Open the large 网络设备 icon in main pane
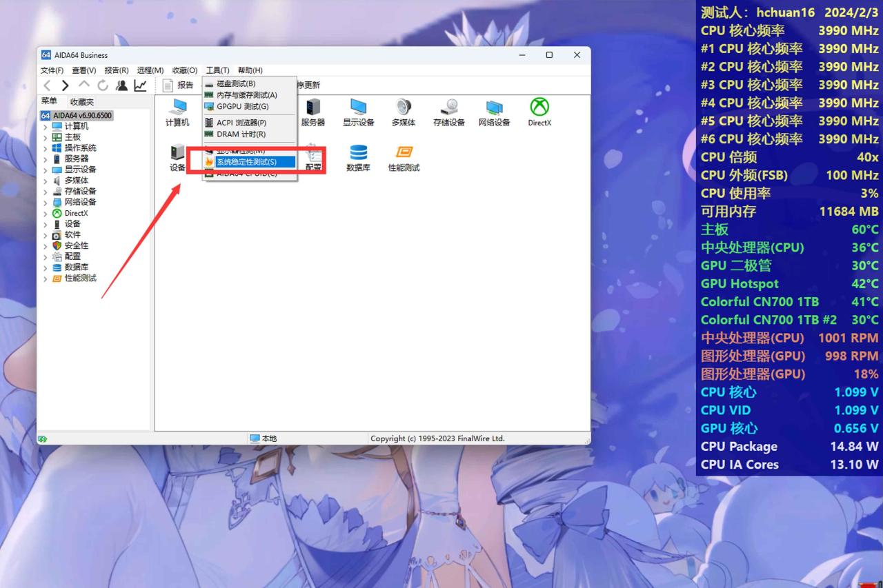883x588 pixels. pyautogui.click(x=495, y=112)
